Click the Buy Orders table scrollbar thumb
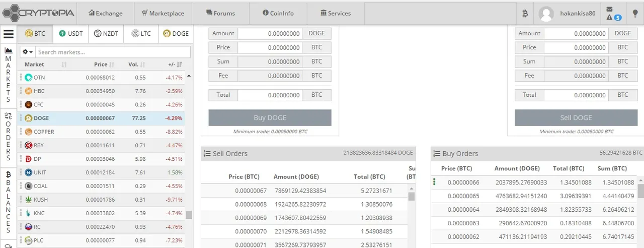The height and width of the screenshot is (248, 644). [640, 191]
